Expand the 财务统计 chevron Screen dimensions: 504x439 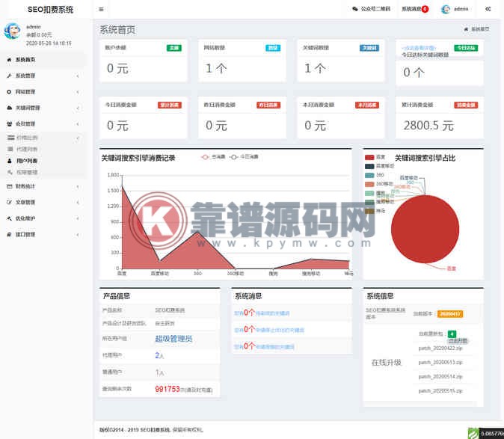(78, 186)
